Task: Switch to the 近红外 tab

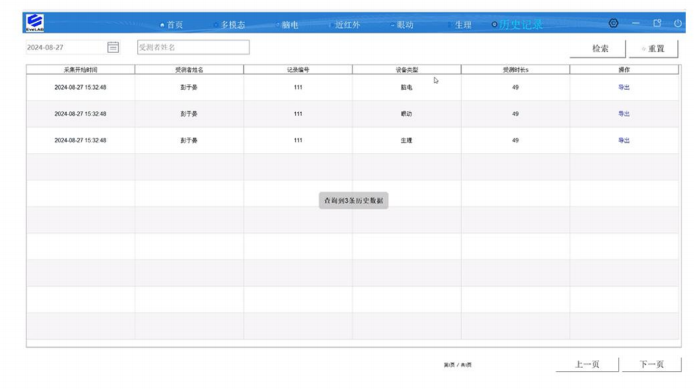Action: pos(345,25)
